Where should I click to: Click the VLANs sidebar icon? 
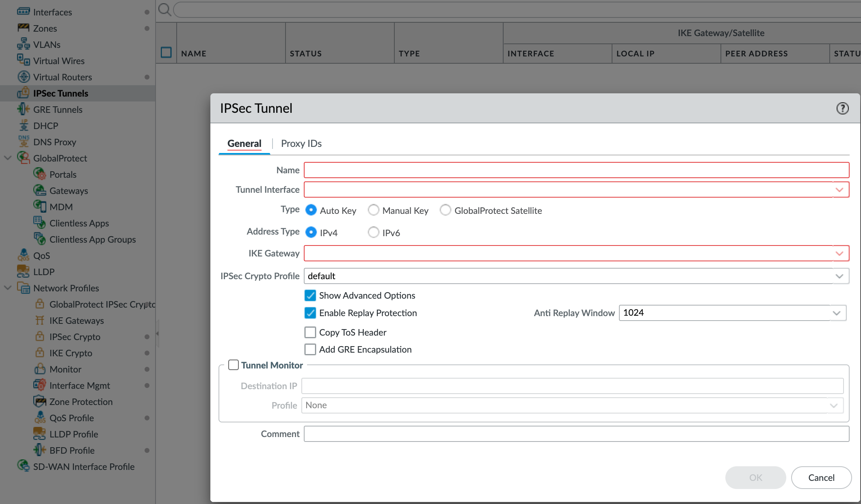(24, 44)
